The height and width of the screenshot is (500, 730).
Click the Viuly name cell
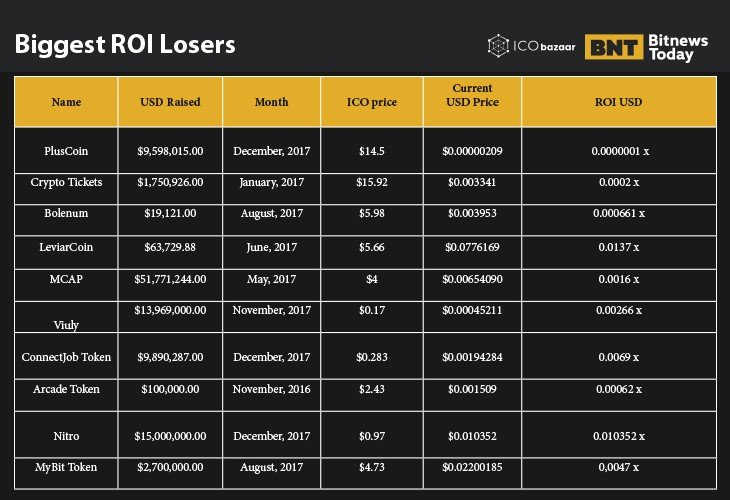[66, 324]
